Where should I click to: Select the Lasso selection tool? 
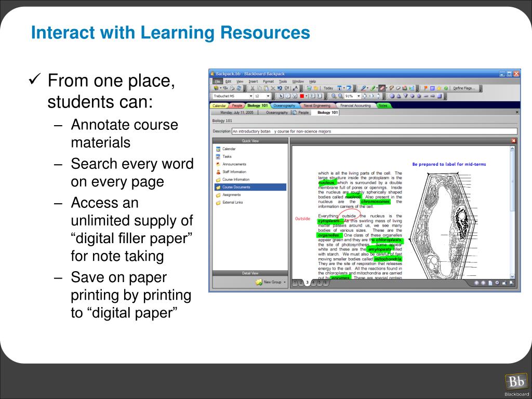[x=392, y=88]
